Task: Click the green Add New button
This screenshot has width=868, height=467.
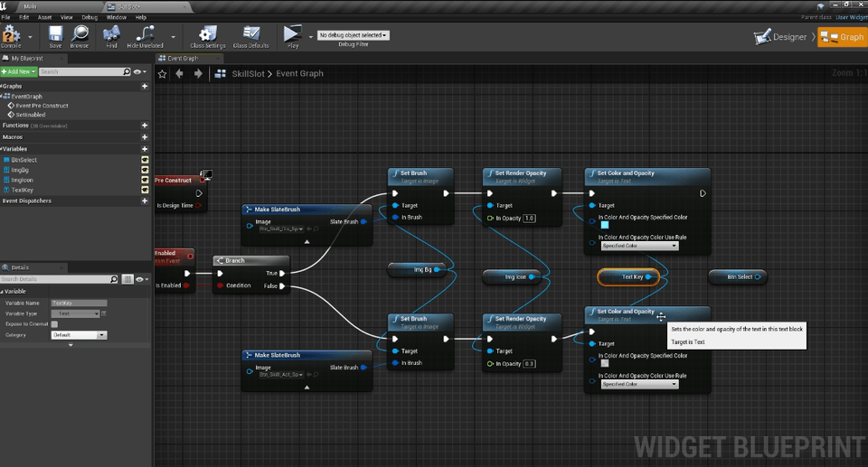Action: [18, 71]
